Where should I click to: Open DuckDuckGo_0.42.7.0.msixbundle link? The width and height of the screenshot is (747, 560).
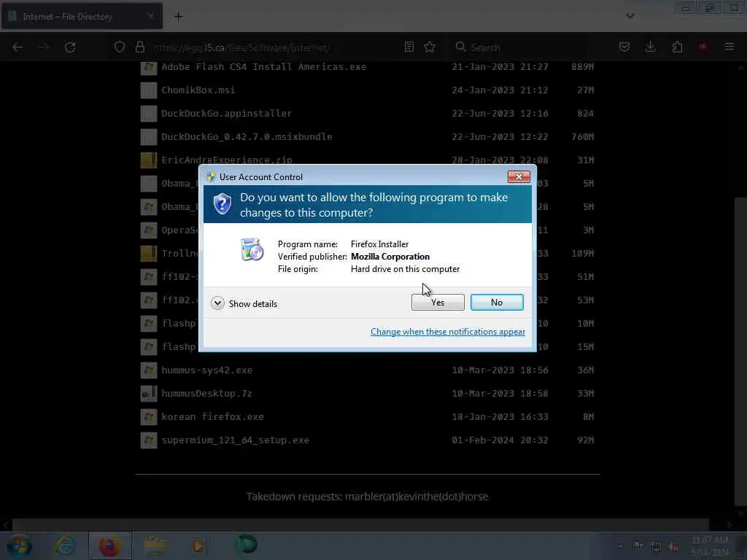point(247,136)
